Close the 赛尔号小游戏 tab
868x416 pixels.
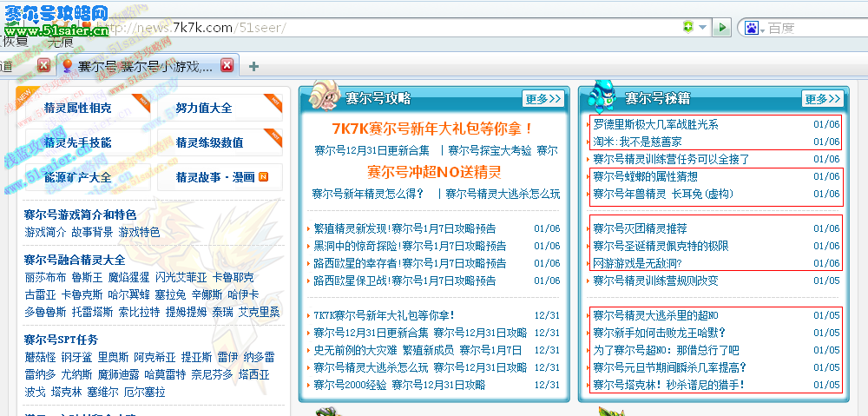pyautogui.click(x=227, y=65)
